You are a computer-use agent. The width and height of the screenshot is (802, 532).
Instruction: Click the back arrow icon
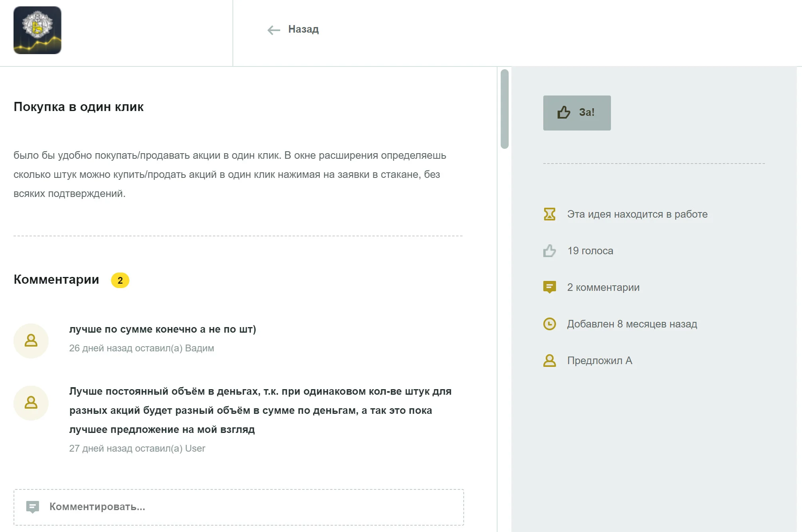(x=274, y=30)
